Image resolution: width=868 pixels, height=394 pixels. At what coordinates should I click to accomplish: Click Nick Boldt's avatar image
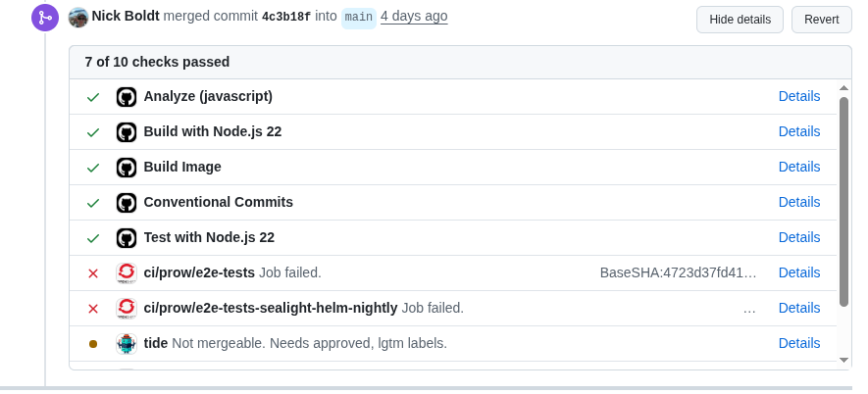tap(78, 18)
